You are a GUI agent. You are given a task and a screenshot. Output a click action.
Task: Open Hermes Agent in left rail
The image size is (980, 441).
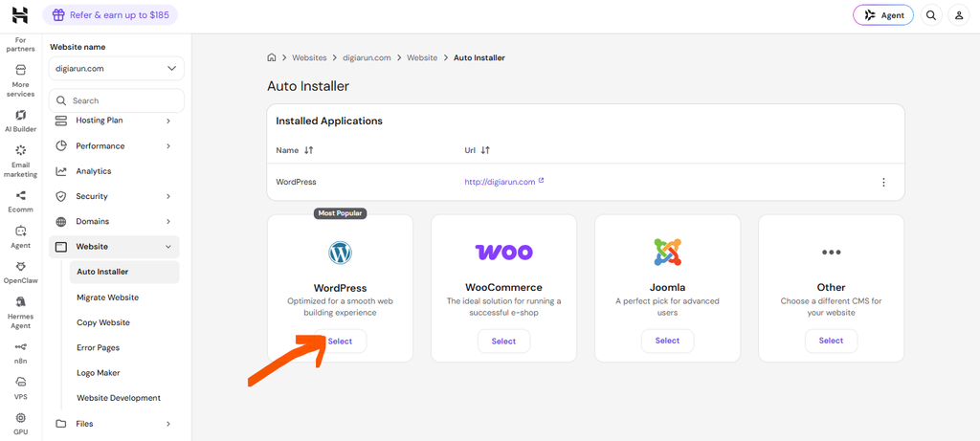pos(20,312)
